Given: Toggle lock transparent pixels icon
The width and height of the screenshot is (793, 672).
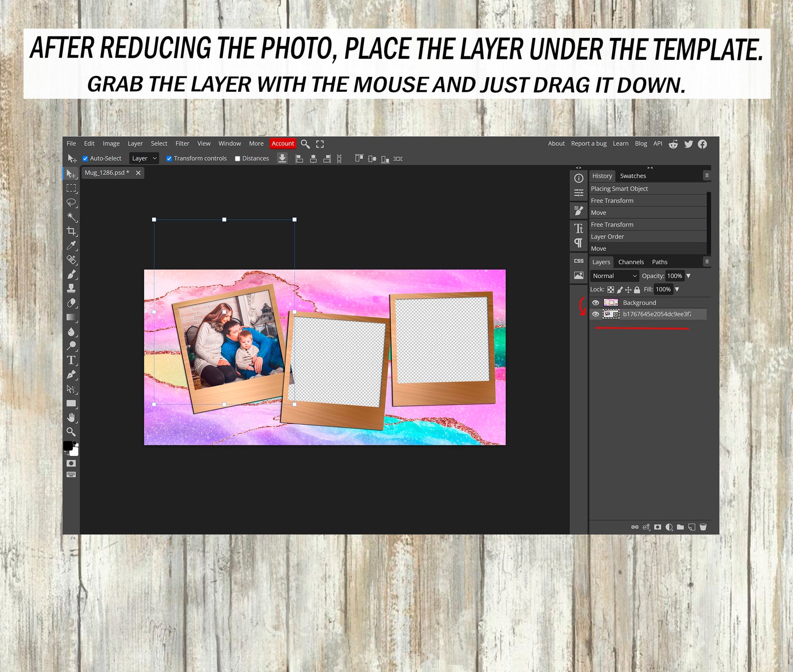Looking at the screenshot, I should [x=611, y=290].
